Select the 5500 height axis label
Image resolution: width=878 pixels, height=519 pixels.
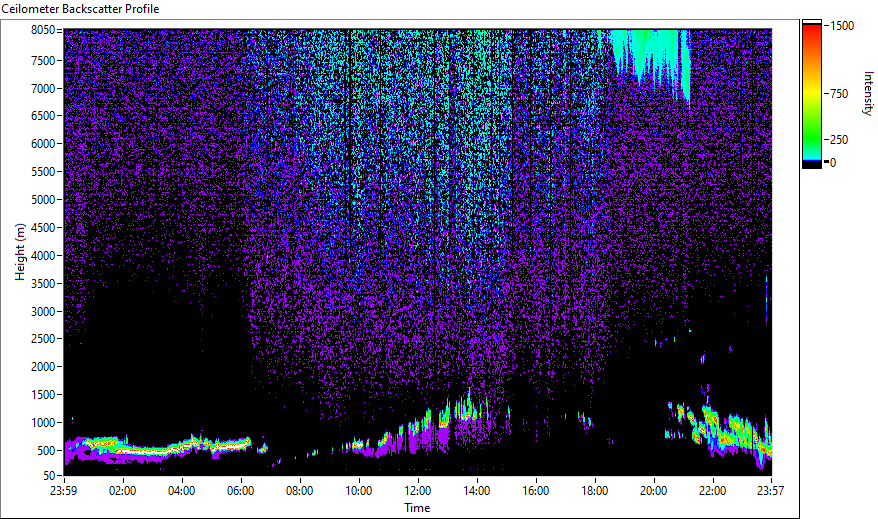(43, 172)
